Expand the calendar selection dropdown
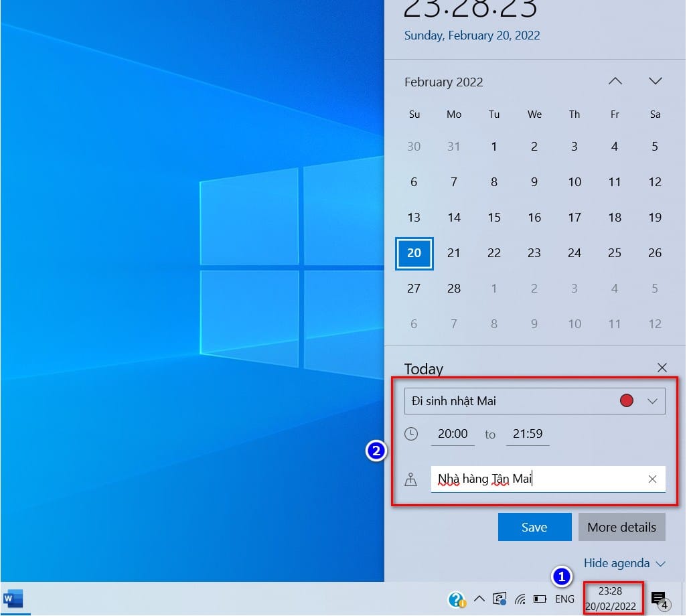687x616 pixels. 652,401
